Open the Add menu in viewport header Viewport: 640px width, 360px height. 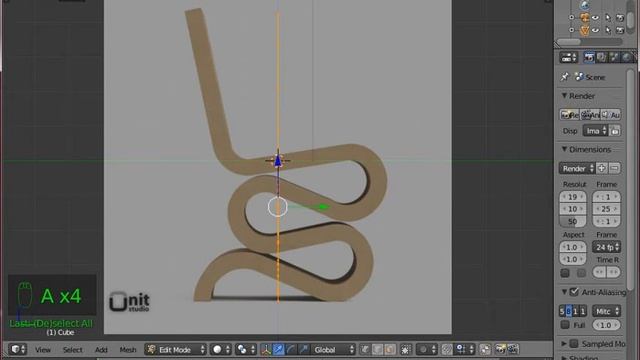pyautogui.click(x=101, y=350)
